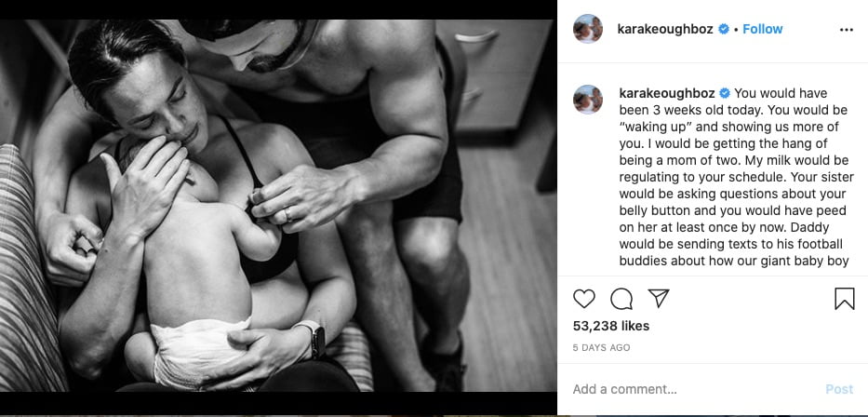Submit the comment with the Post button
868x417 pixels.
click(x=839, y=389)
